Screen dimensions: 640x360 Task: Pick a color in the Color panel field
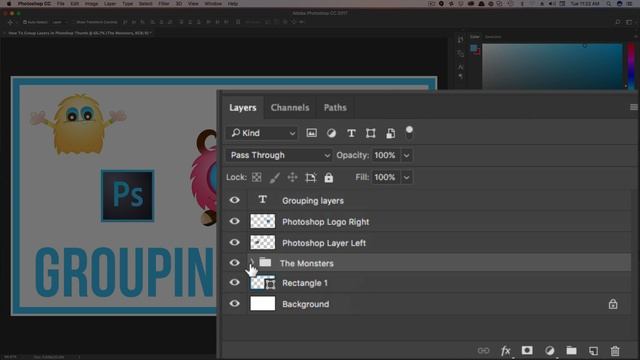point(552,66)
